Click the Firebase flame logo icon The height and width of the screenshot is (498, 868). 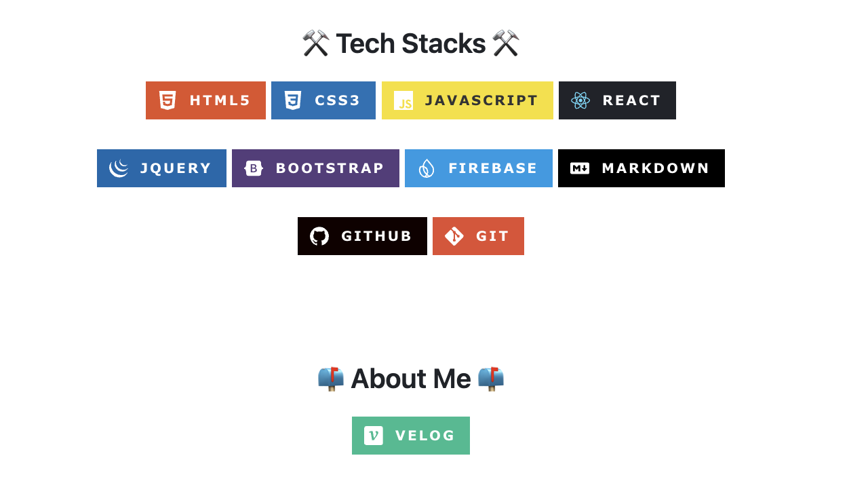point(427,168)
